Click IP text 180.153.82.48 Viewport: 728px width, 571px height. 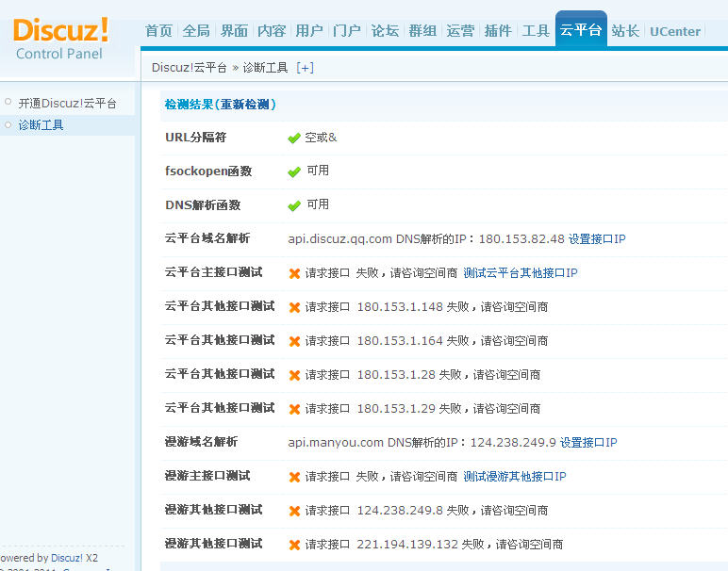click(x=521, y=239)
